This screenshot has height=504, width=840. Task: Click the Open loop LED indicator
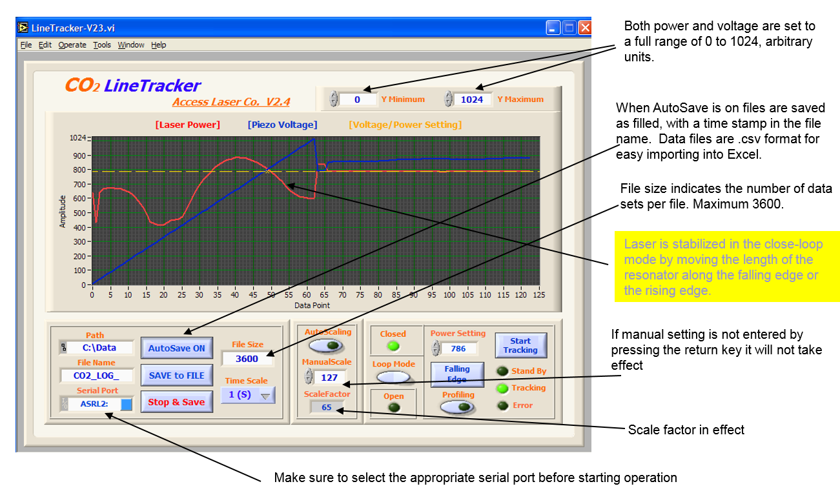point(393,407)
